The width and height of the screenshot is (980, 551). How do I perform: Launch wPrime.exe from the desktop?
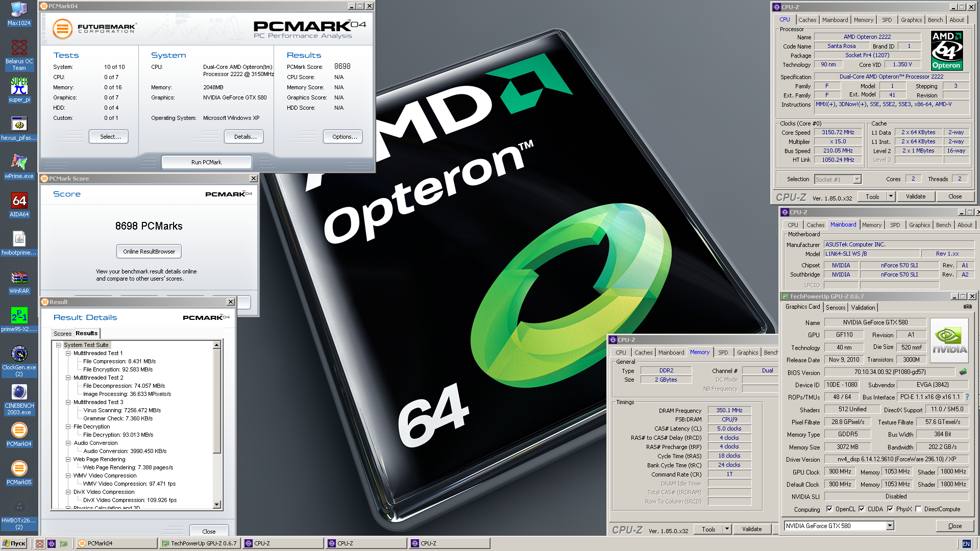click(x=19, y=166)
